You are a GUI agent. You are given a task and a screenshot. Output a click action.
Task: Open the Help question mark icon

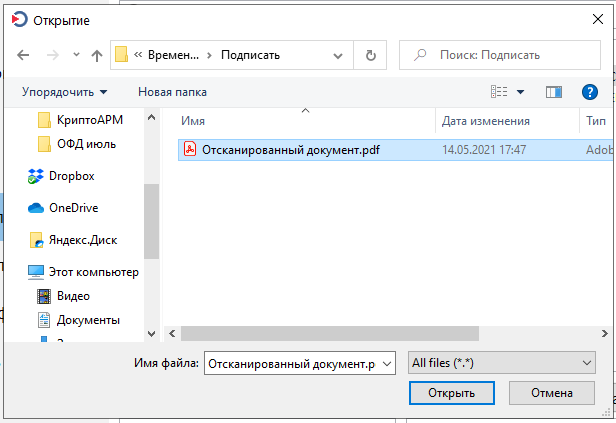pos(589,92)
